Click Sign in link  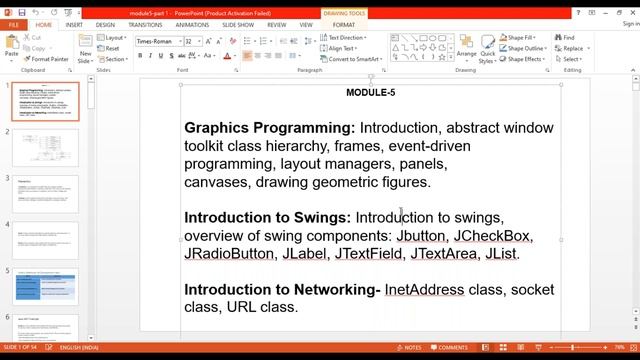(x=631, y=24)
